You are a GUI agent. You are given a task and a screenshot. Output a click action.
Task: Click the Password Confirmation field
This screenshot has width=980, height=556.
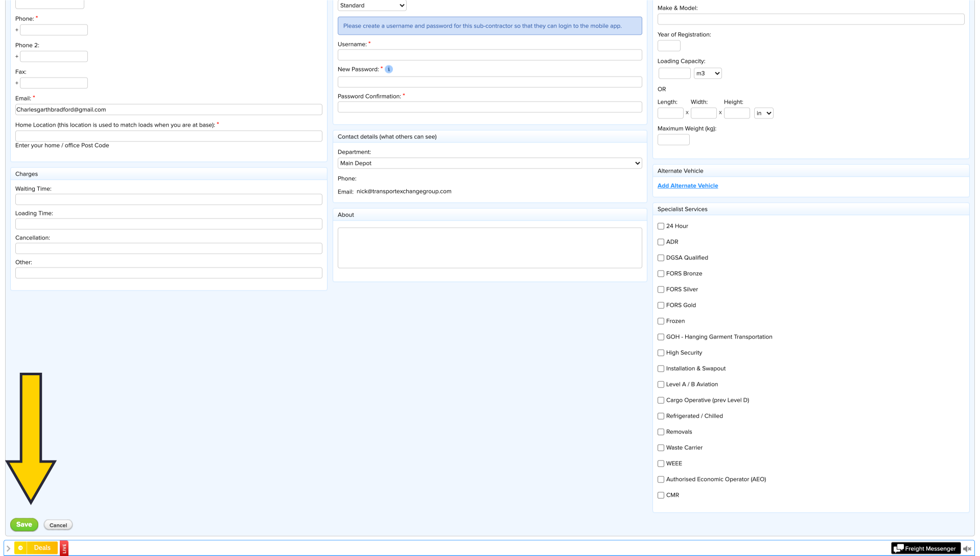(489, 107)
